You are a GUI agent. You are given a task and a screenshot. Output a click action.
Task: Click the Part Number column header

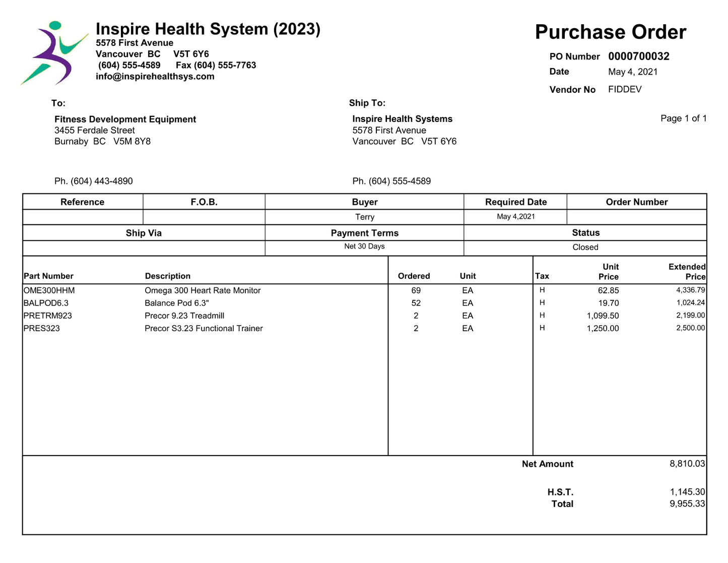(48, 276)
